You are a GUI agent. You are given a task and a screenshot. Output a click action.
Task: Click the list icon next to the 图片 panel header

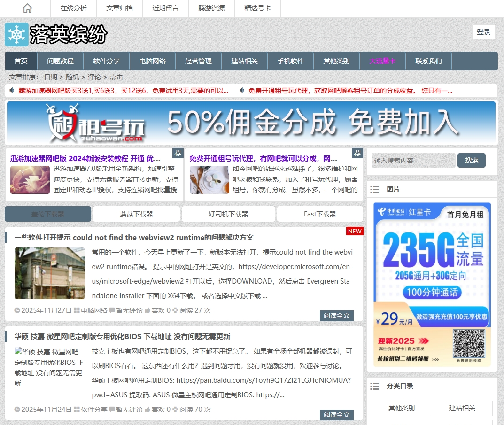(375, 189)
